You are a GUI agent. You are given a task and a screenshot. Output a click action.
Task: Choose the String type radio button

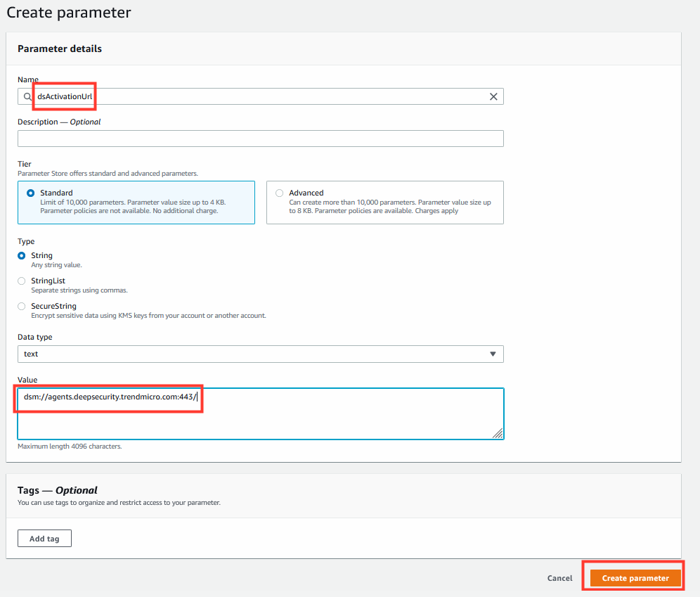[x=21, y=255]
